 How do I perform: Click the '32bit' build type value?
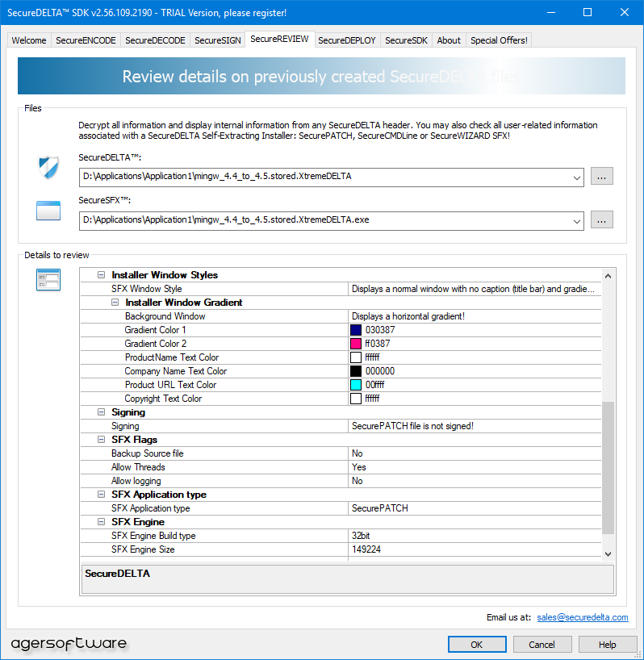point(361,536)
